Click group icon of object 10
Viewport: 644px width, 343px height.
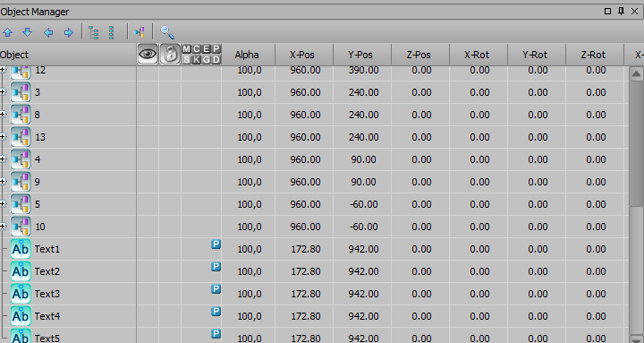[x=21, y=227]
